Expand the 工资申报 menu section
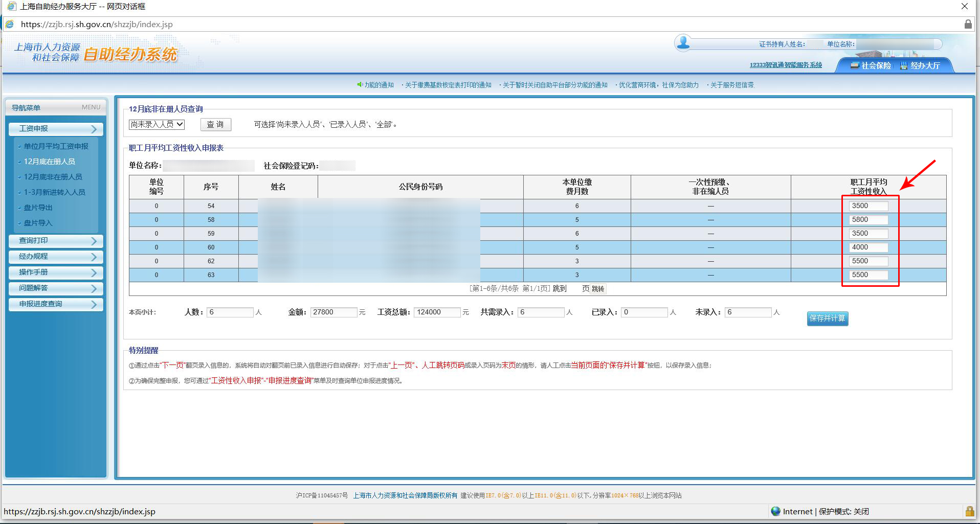The height and width of the screenshot is (524, 980). (56, 129)
